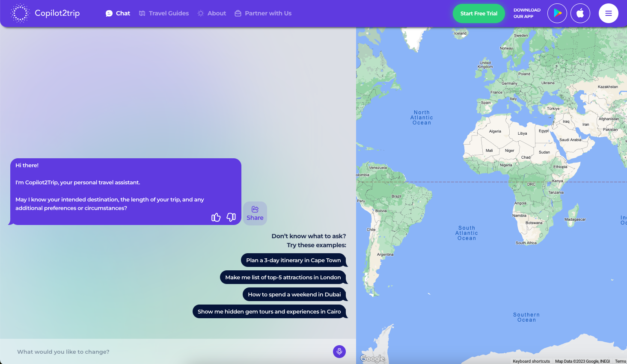Click the 'DOWNLOAD OUR APP' text
627x364 pixels.
point(527,13)
